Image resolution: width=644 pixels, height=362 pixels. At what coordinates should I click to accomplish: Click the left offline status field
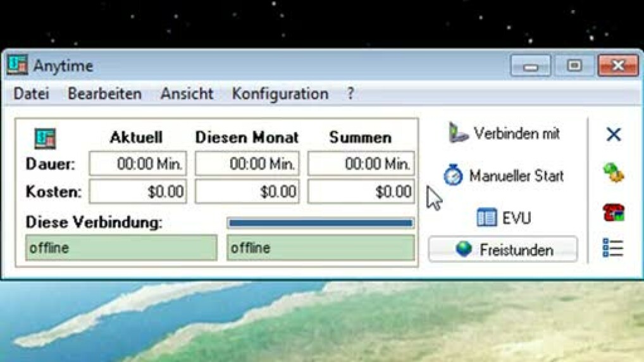point(121,248)
